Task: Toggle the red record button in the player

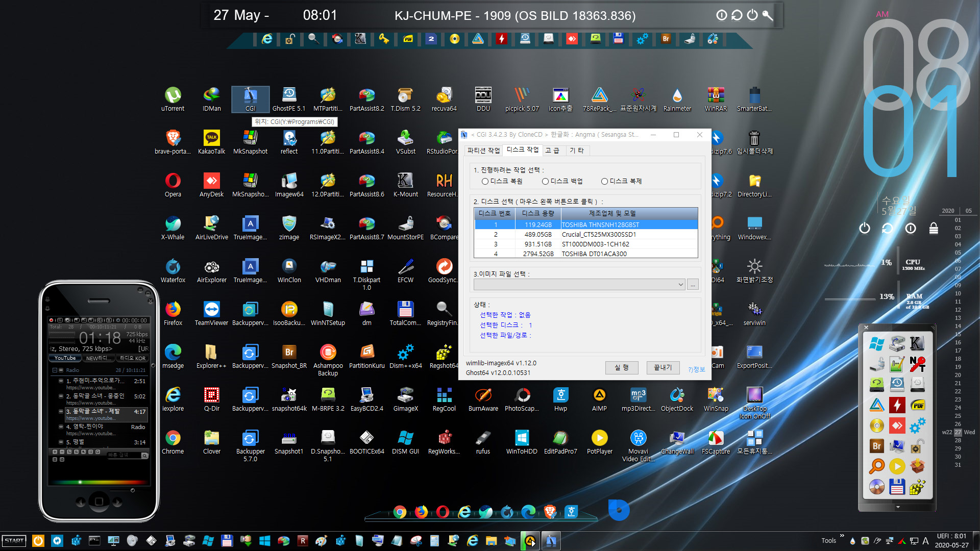Action: coord(52,320)
